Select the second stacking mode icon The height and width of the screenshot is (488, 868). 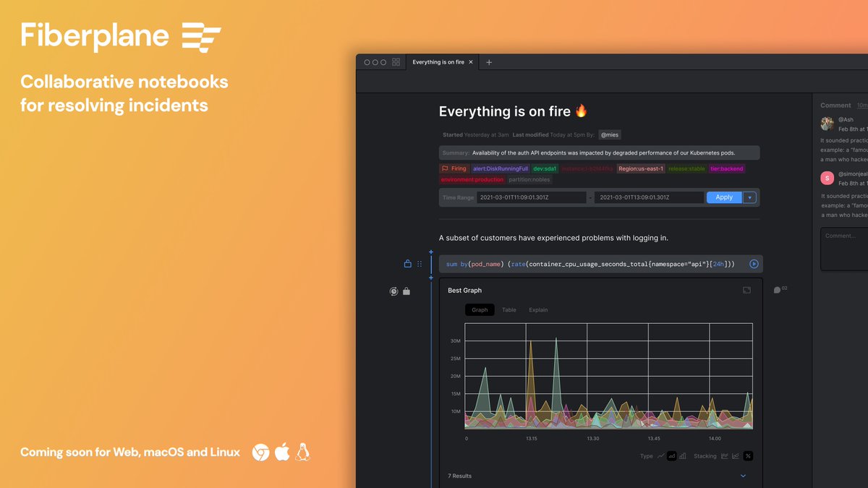click(736, 456)
